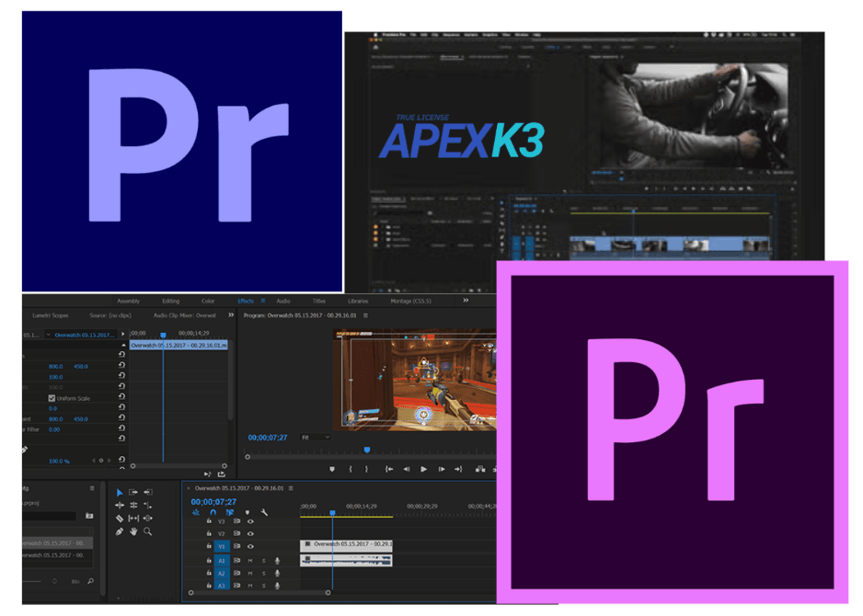
Task: Click Program monitor playhead marker
Action: (367, 450)
